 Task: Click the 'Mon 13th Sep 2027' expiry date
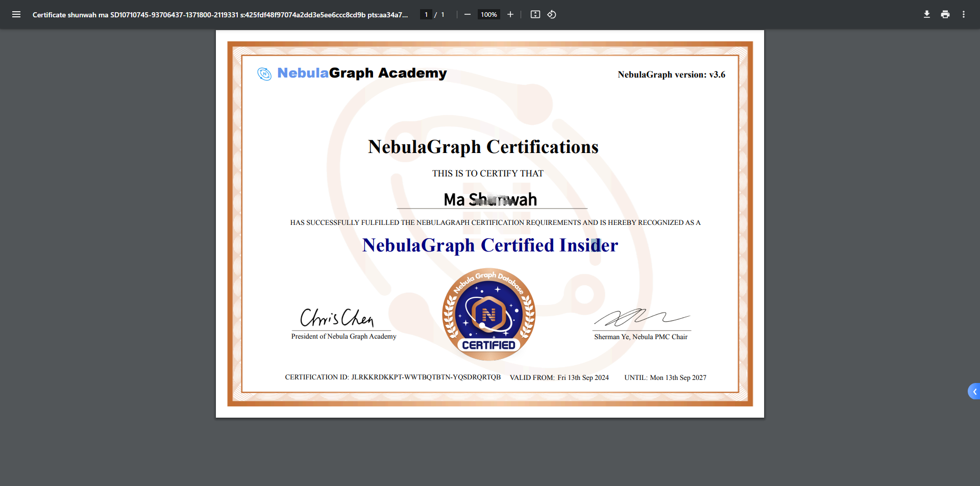tap(678, 378)
